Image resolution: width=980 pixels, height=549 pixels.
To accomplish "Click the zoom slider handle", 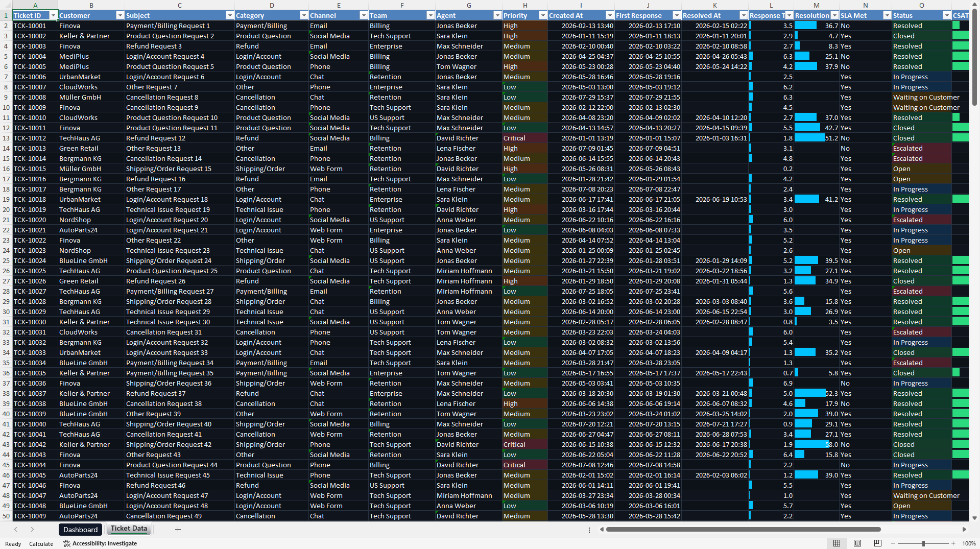I will (x=923, y=543).
